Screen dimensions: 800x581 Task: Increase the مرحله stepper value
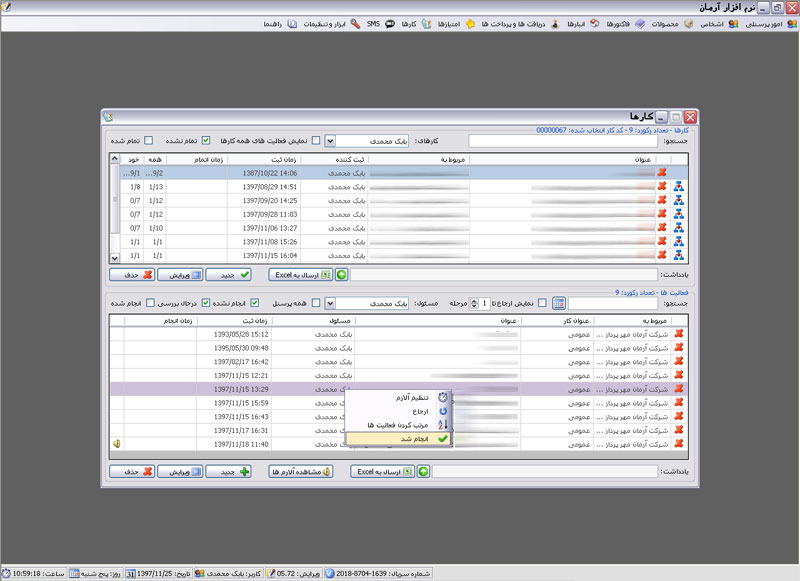pyautogui.click(x=474, y=300)
